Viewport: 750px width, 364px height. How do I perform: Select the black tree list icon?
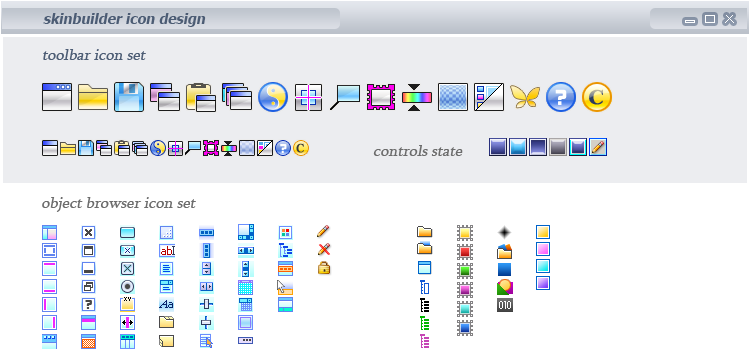[425, 305]
